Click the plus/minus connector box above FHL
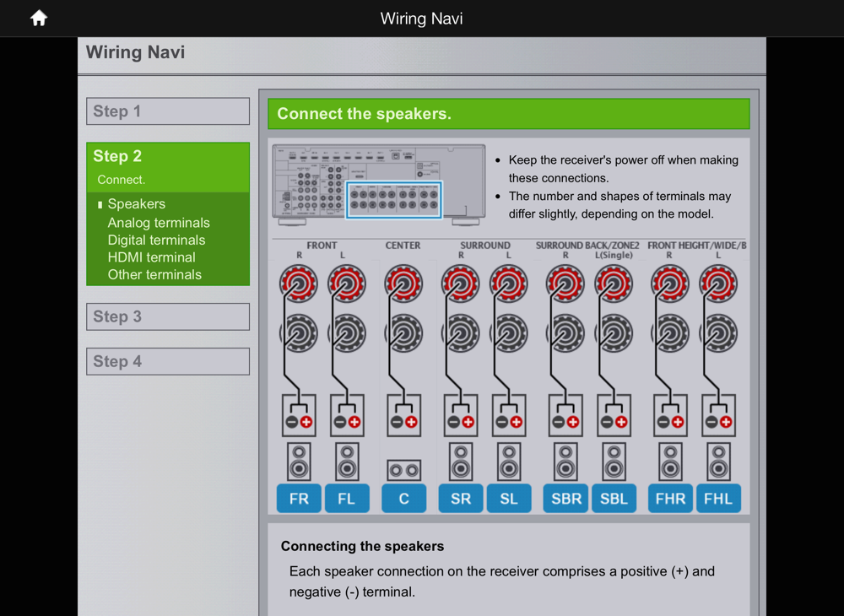 click(718, 415)
